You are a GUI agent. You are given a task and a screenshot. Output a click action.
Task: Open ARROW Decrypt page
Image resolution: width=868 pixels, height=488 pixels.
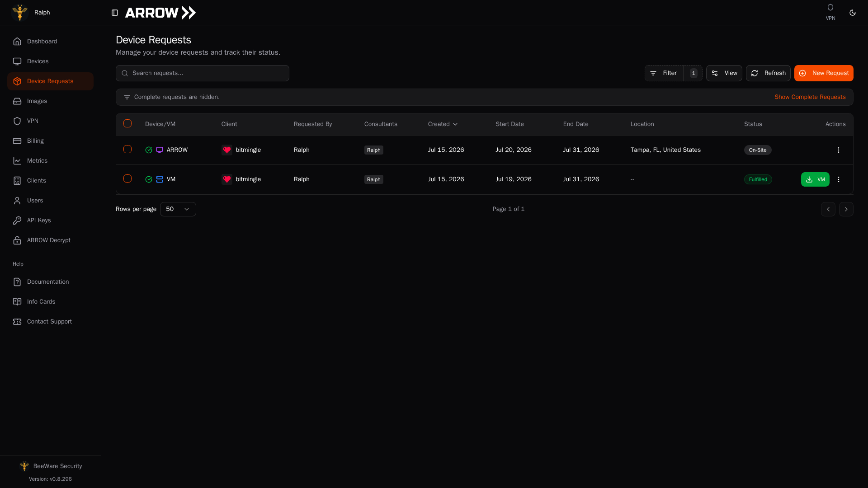coord(50,240)
